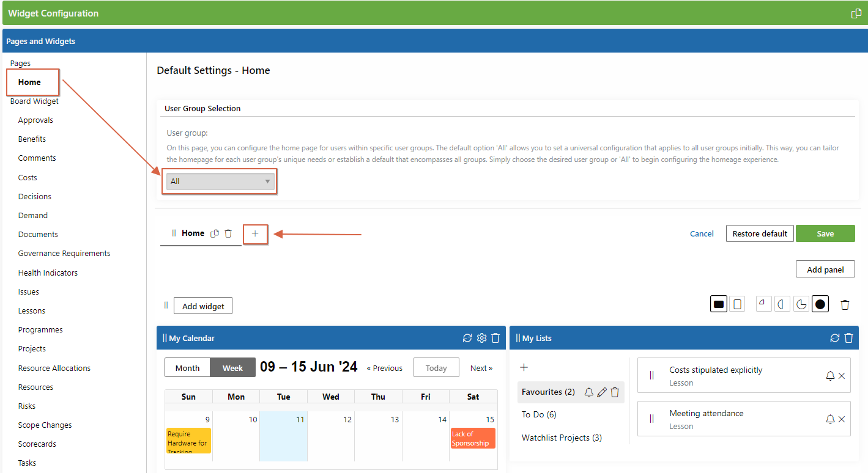The height and width of the screenshot is (473, 868).
Task: Open the user group All dropdown
Action: (219, 181)
